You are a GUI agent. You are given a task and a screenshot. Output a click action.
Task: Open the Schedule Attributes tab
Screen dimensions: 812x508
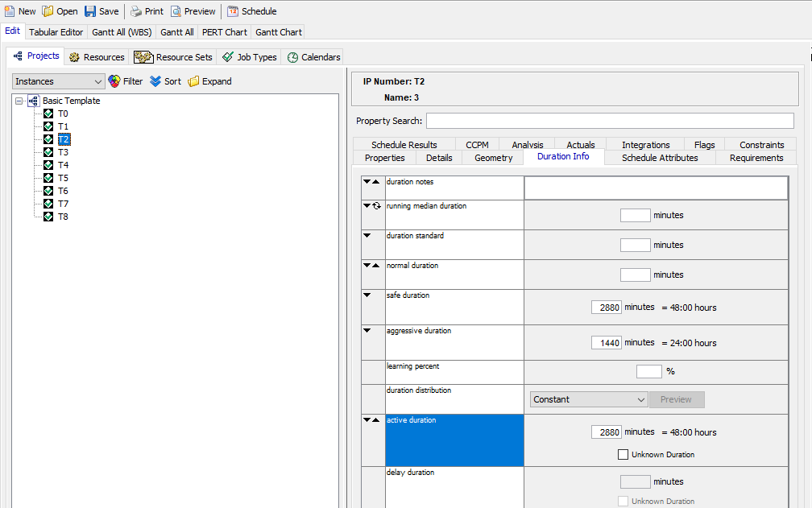click(660, 158)
